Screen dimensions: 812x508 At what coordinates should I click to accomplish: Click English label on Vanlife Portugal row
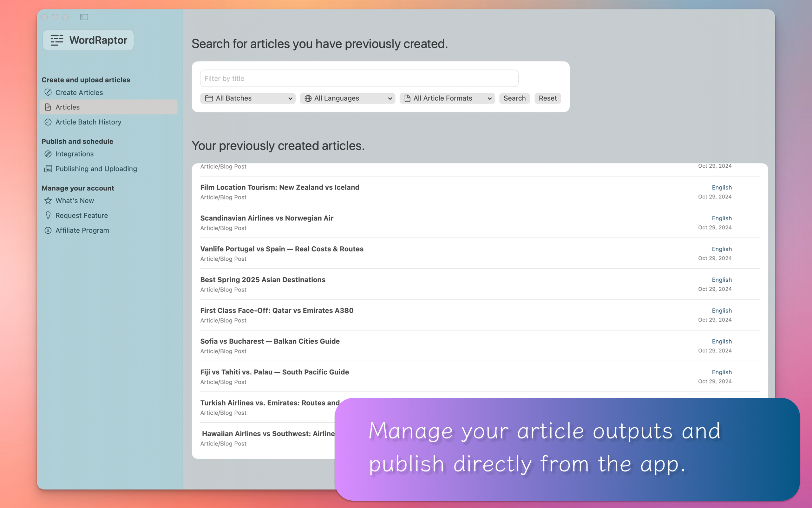pyautogui.click(x=721, y=249)
